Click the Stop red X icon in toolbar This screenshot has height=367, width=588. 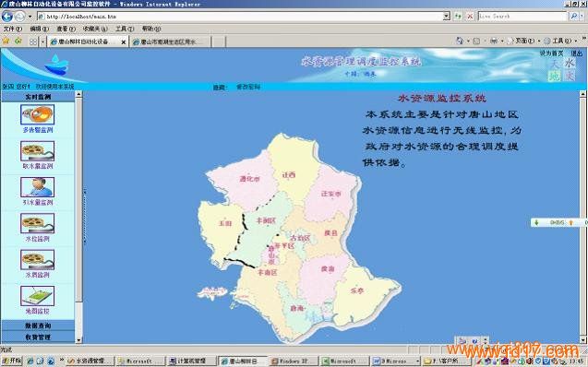[470, 16]
